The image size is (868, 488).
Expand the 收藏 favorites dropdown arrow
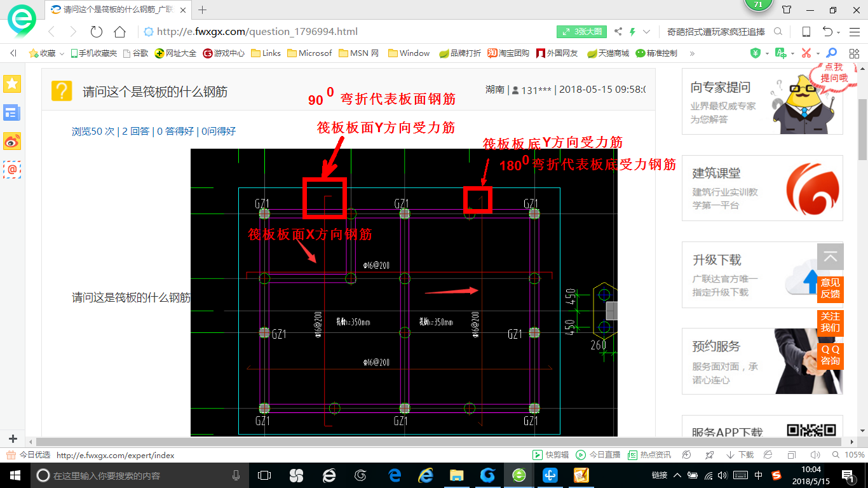pos(62,54)
